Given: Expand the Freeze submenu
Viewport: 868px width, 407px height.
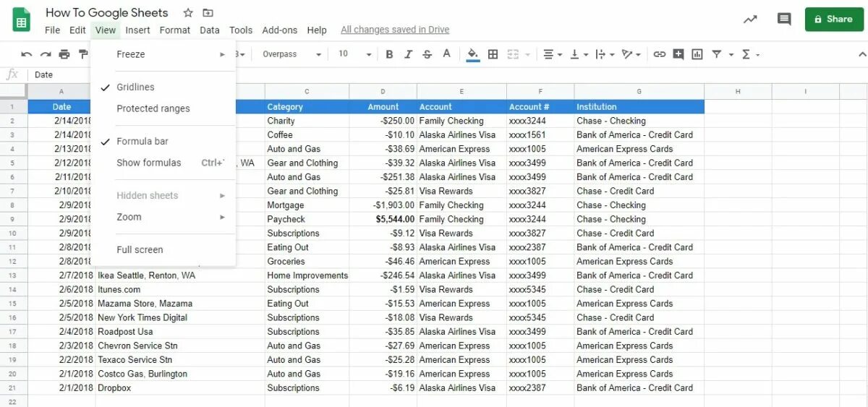Looking at the screenshot, I should 163,54.
